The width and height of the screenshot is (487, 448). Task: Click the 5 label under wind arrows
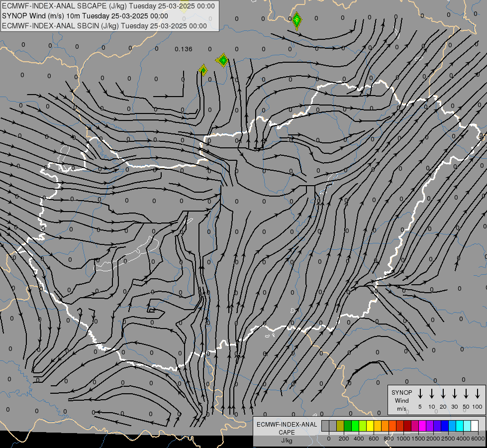pos(420,407)
